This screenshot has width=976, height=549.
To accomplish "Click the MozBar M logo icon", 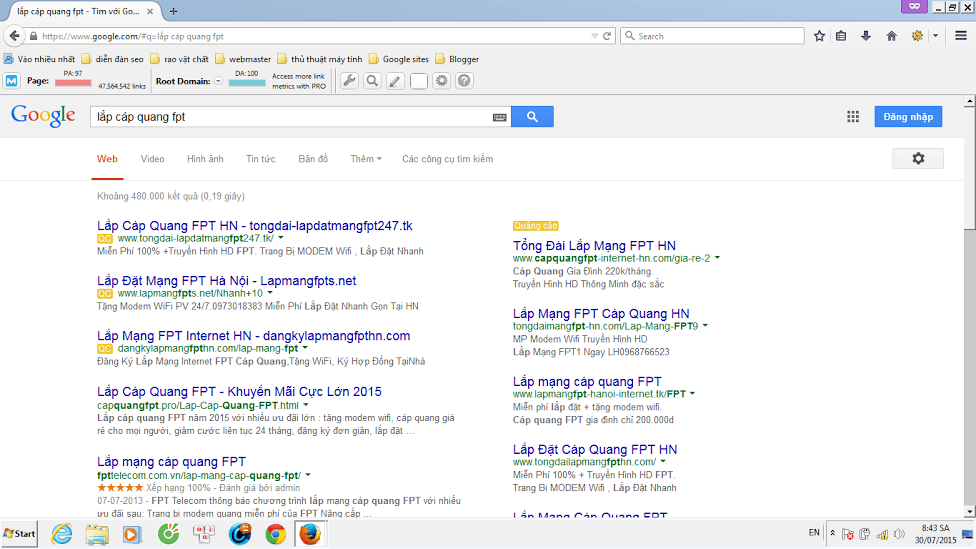I will (11, 81).
